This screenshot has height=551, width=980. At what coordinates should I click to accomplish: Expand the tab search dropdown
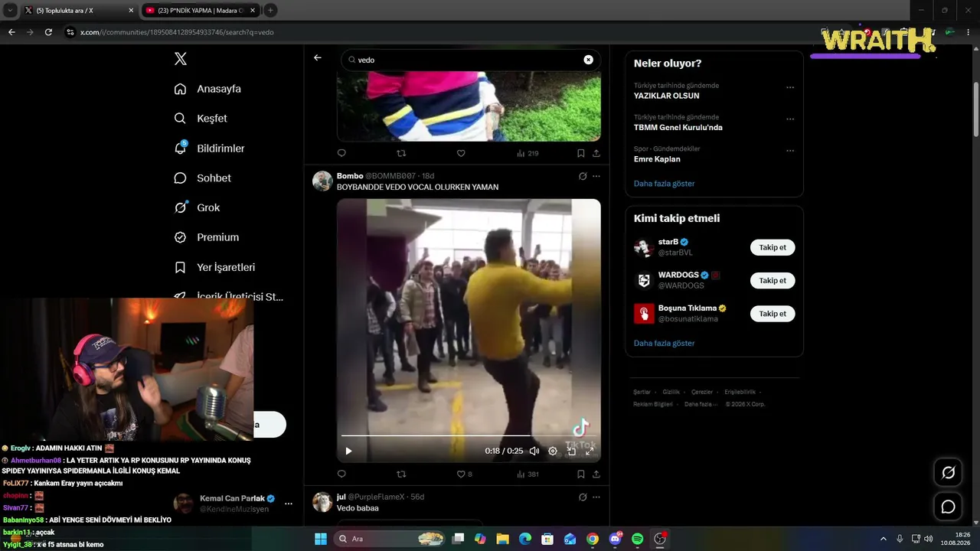point(10,11)
